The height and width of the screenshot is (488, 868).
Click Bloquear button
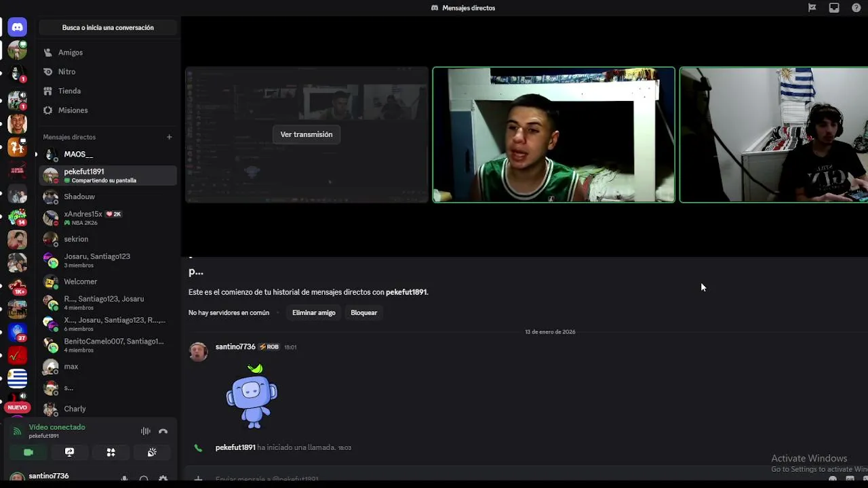click(x=364, y=312)
